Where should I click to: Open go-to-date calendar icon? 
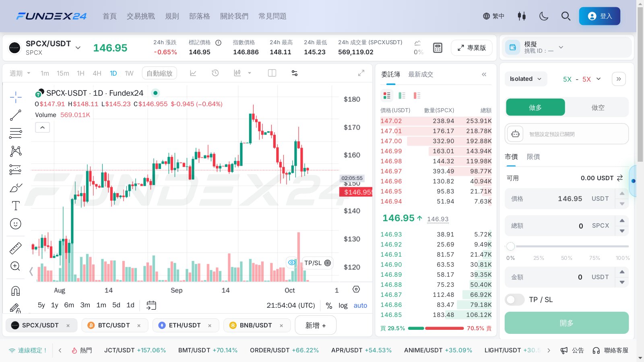[151, 305]
